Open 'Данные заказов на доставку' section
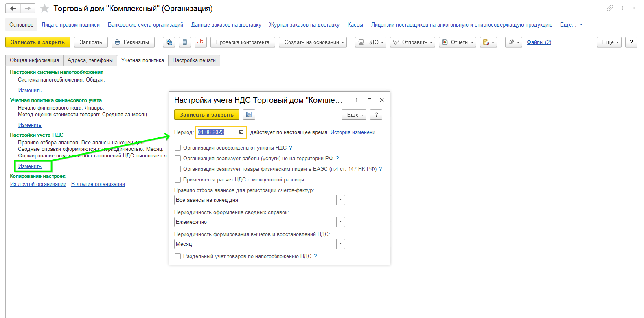This screenshot has width=644, height=318. [x=226, y=24]
